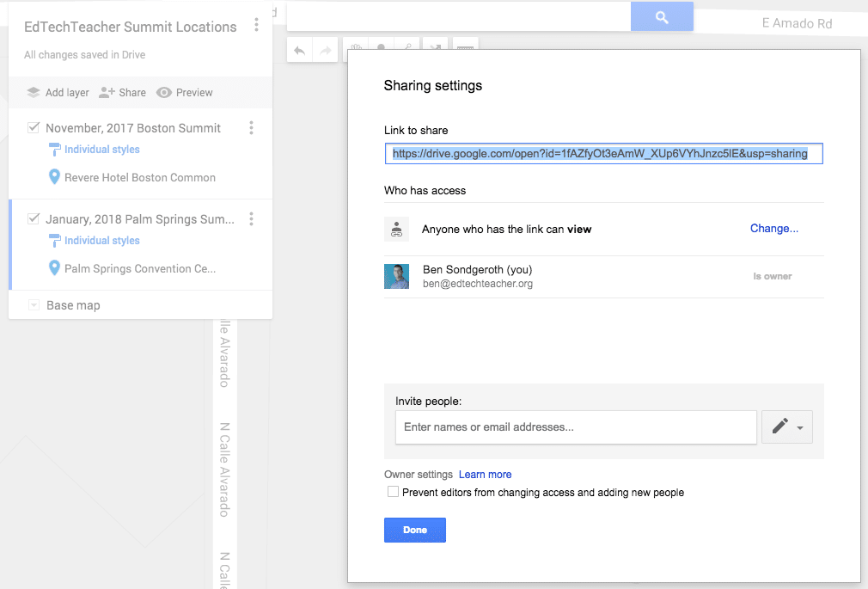Image resolution: width=868 pixels, height=589 pixels.
Task: Open Share from the map panel
Action: pos(122,93)
